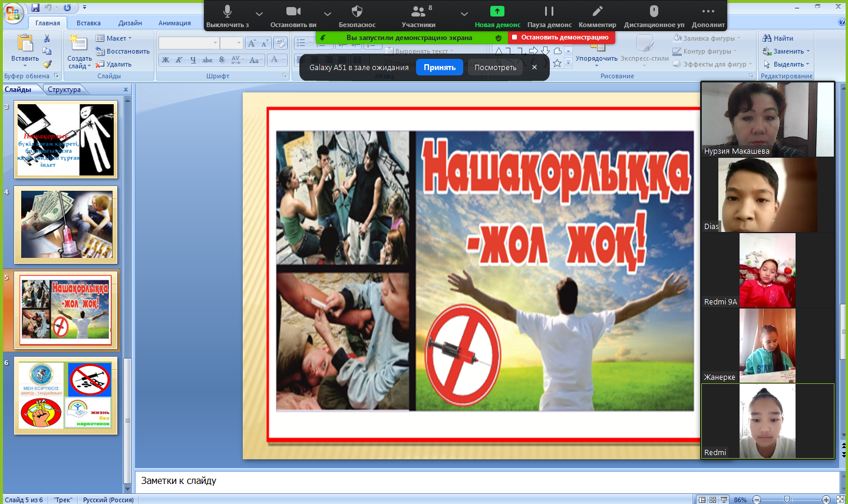848x504 pixels.
Task: Click the Remote control mouse icon
Action: (x=654, y=12)
